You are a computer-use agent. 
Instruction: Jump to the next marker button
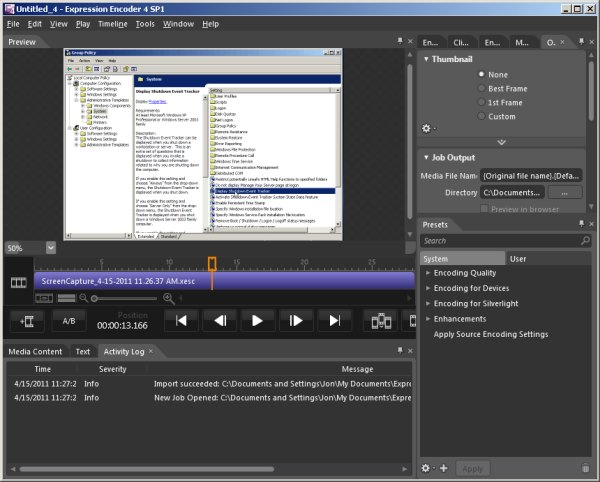[334, 321]
